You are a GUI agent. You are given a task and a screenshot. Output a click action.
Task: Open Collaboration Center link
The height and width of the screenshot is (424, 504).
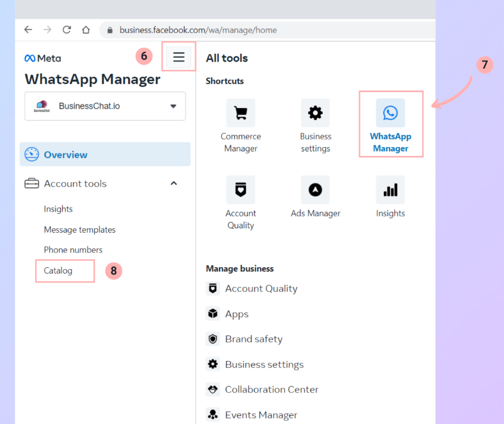[x=272, y=389]
